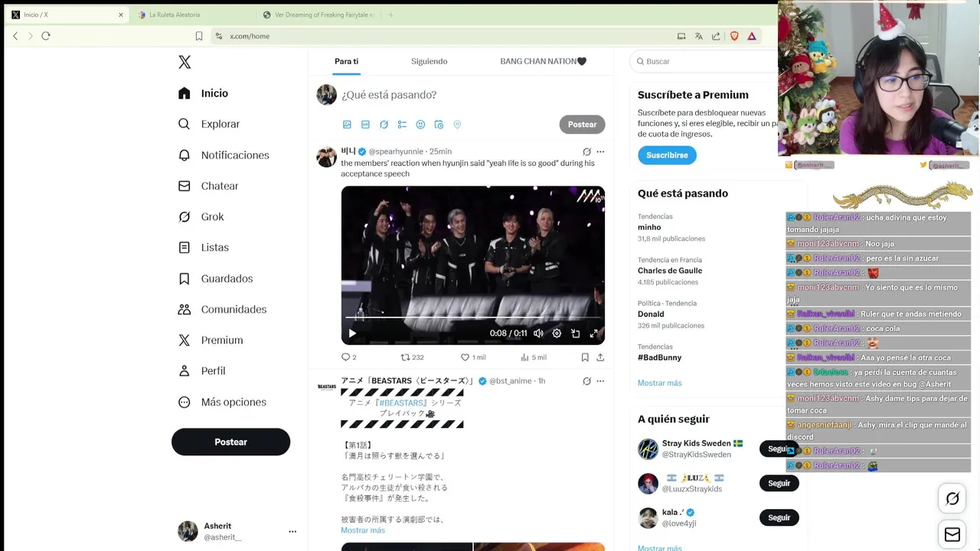Reload page with browser refresh icon
The image size is (980, 551).
tap(46, 36)
